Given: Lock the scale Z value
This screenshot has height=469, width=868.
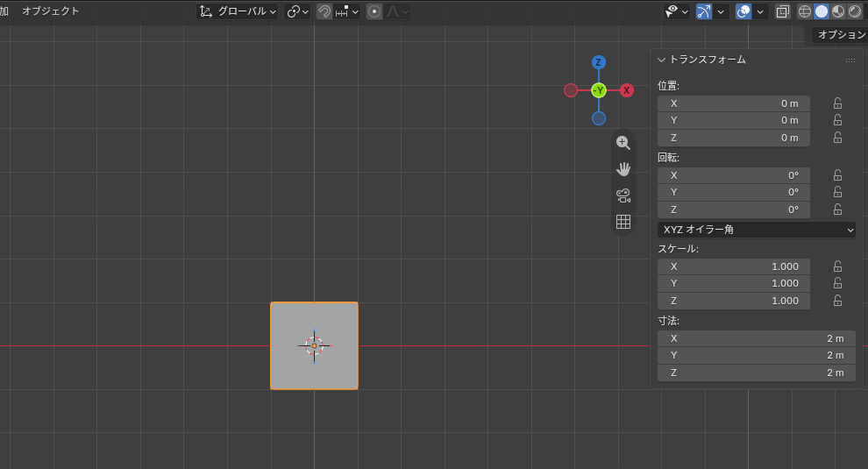Looking at the screenshot, I should pos(837,302).
